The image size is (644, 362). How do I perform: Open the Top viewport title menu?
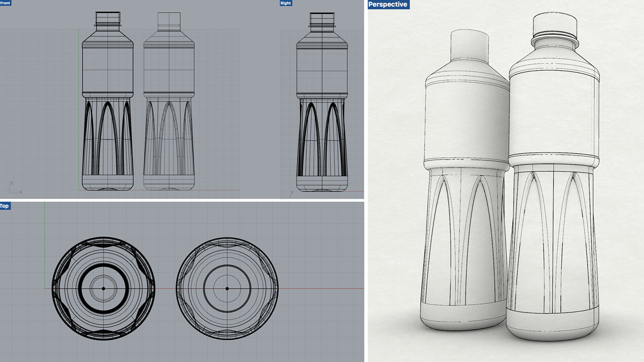click(4, 206)
